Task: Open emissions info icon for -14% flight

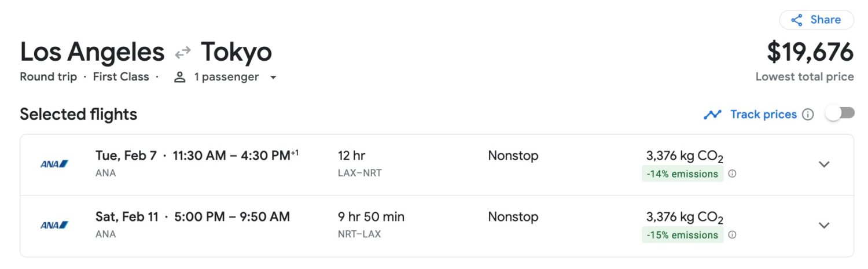Action: pos(732,174)
